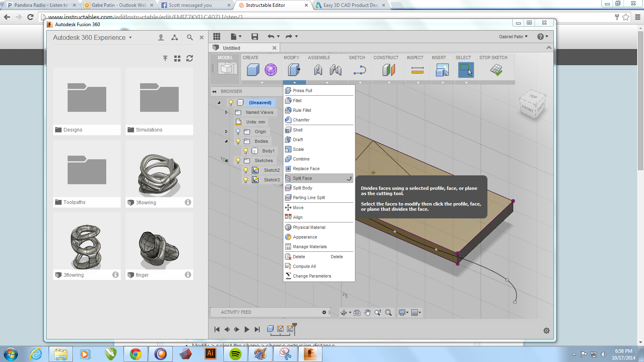Click the Construct plane icon

tap(389, 70)
